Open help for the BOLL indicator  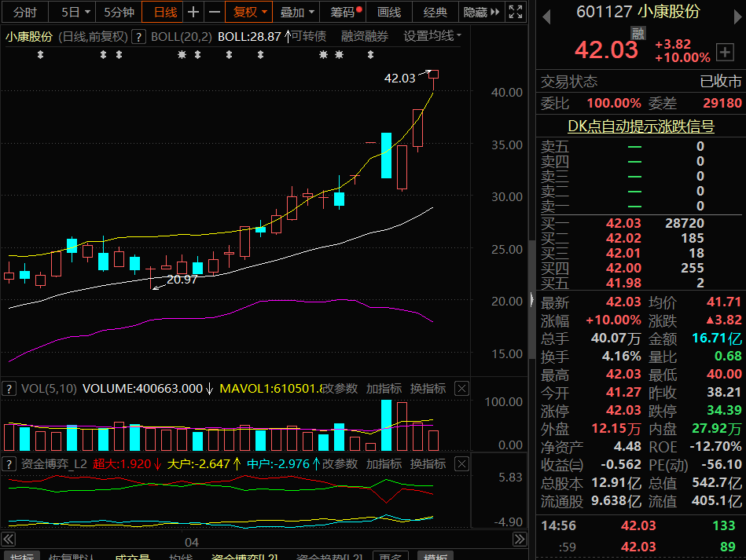138,37
